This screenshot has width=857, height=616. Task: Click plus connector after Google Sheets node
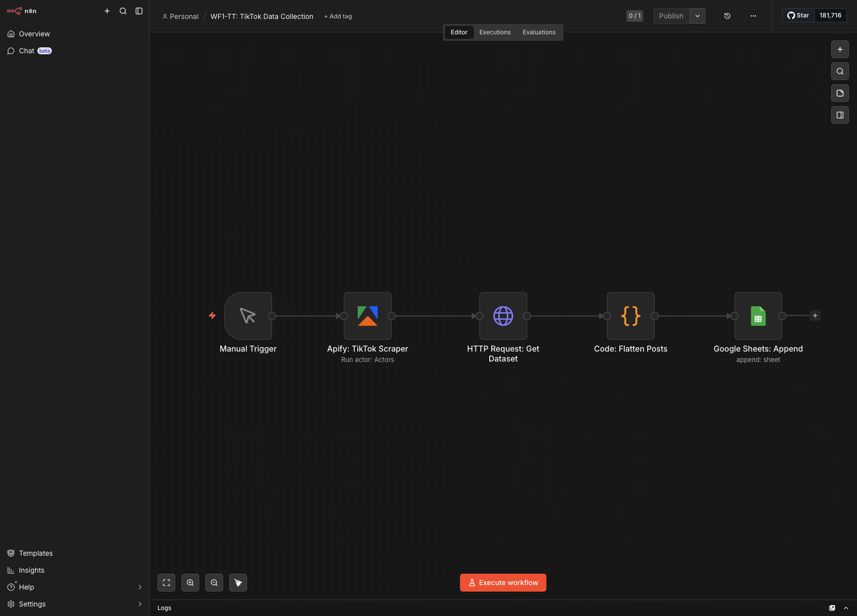(x=815, y=316)
